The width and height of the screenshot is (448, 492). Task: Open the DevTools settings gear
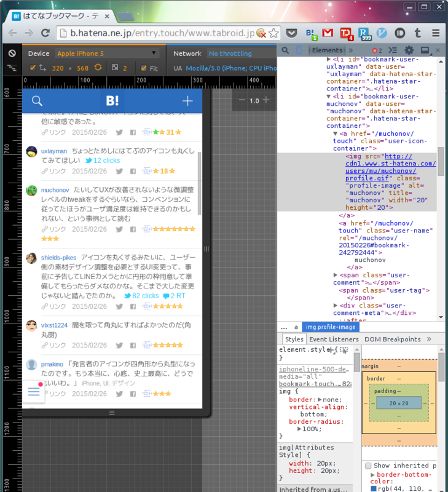[409, 50]
